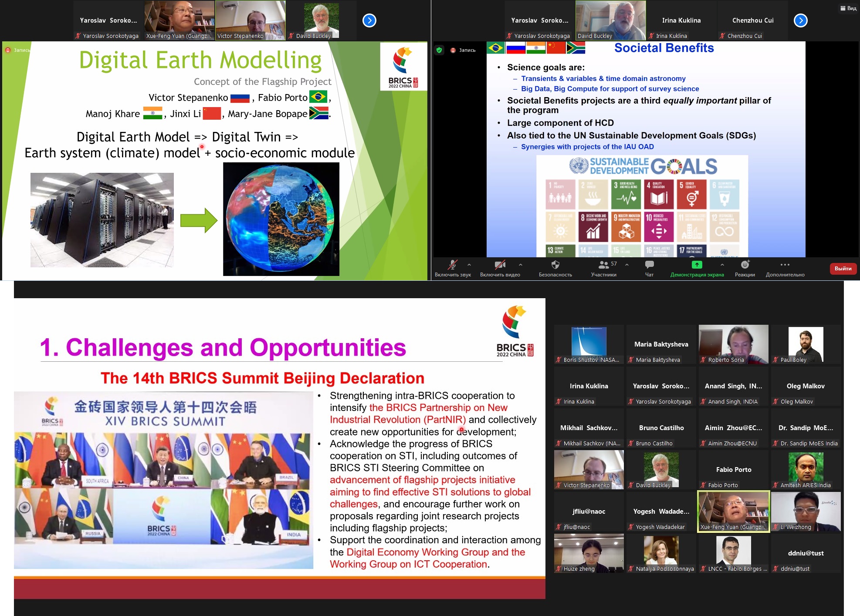Image resolution: width=860 pixels, height=616 pixels.
Task: Click the Запись recording indicator in left window
Action: [17, 50]
